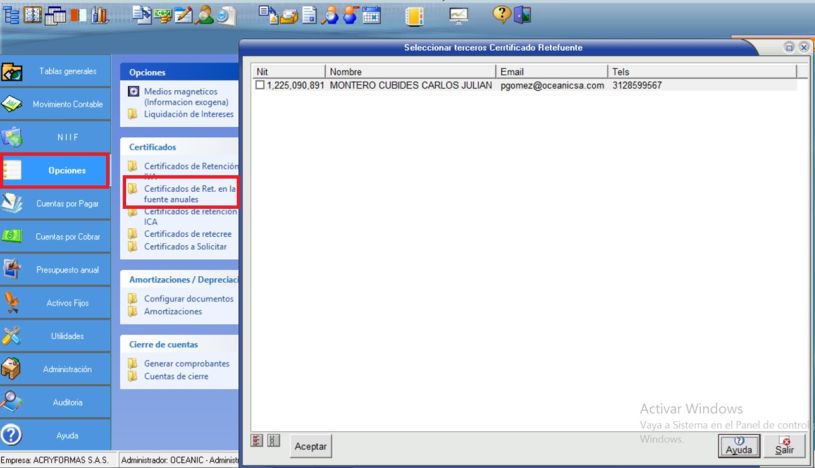The width and height of the screenshot is (815, 468).
Task: Click the yellow help question mark toolbar icon
Action: 502,14
